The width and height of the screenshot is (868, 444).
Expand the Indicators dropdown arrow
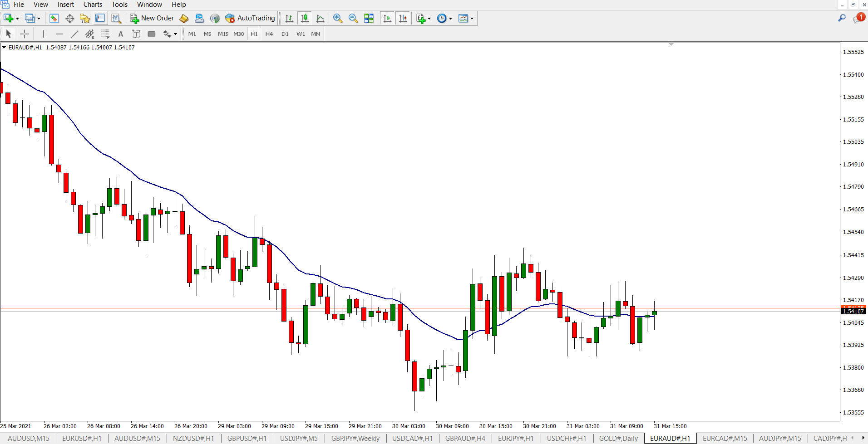click(429, 19)
